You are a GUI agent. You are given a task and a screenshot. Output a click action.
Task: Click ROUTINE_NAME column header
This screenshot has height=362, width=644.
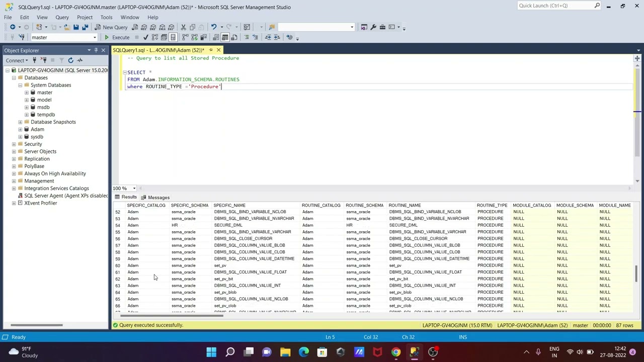(x=405, y=206)
